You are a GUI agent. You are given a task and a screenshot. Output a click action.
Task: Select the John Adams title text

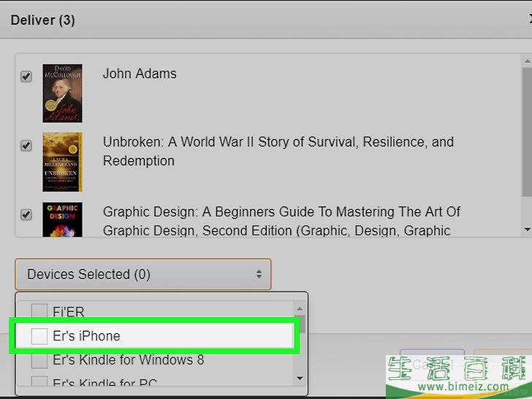[140, 74]
